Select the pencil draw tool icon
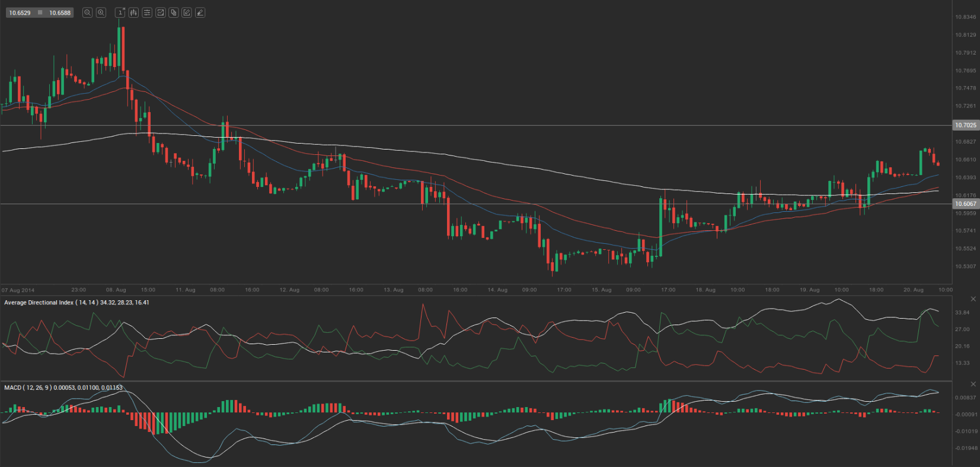Viewport: 980px width, 467px height. pyautogui.click(x=200, y=12)
